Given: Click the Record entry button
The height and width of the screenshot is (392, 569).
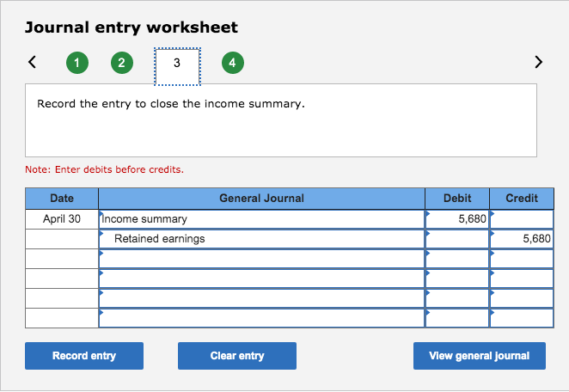Looking at the screenshot, I should [x=84, y=356].
